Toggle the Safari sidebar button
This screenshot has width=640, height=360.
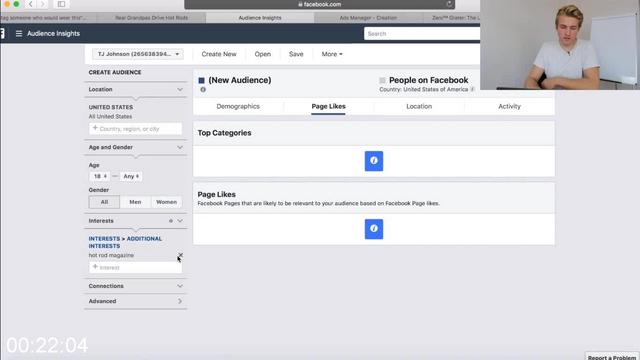click(61, 4)
